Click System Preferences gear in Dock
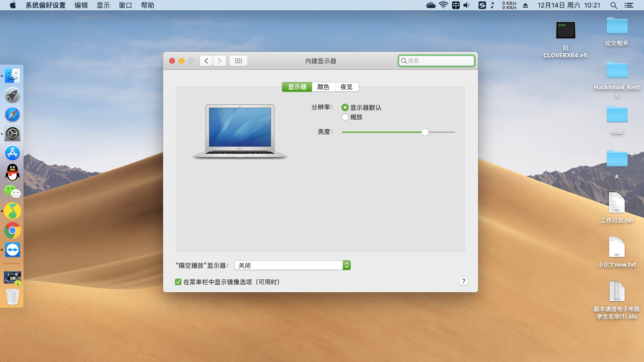The height and width of the screenshot is (362, 644). [12, 134]
